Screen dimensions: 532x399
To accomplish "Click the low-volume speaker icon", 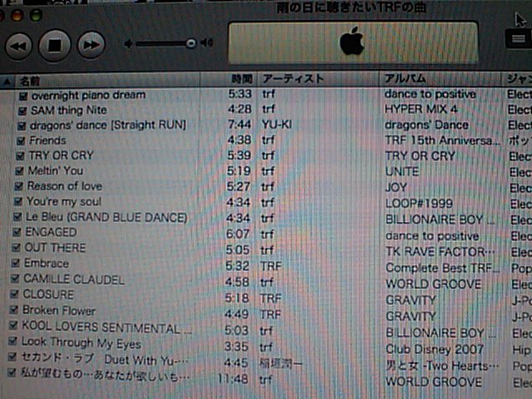I will (128, 43).
